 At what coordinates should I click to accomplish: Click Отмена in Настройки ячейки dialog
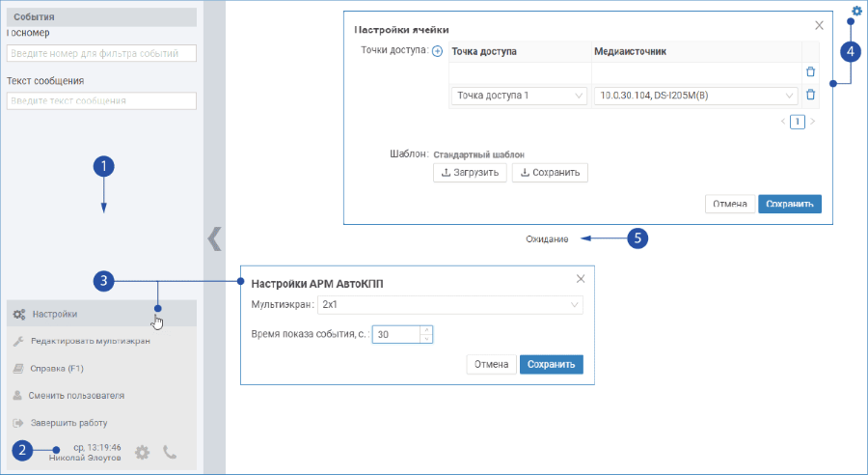730,204
